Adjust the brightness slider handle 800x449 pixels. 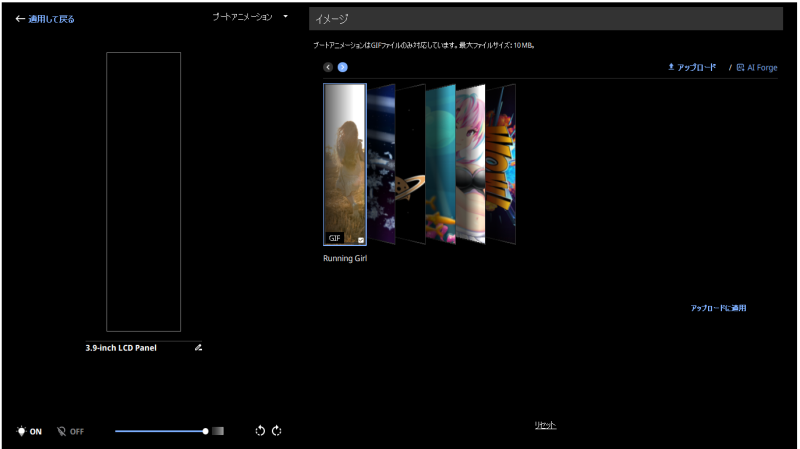click(x=206, y=431)
